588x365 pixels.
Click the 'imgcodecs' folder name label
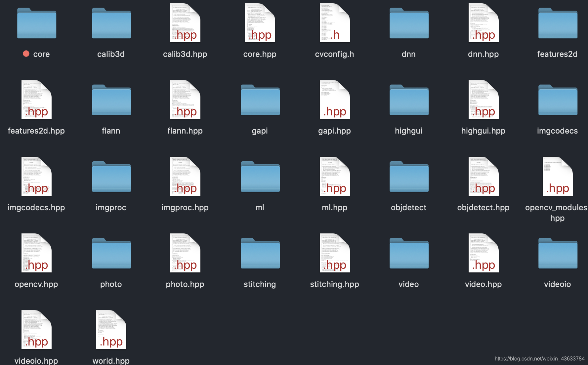(557, 131)
